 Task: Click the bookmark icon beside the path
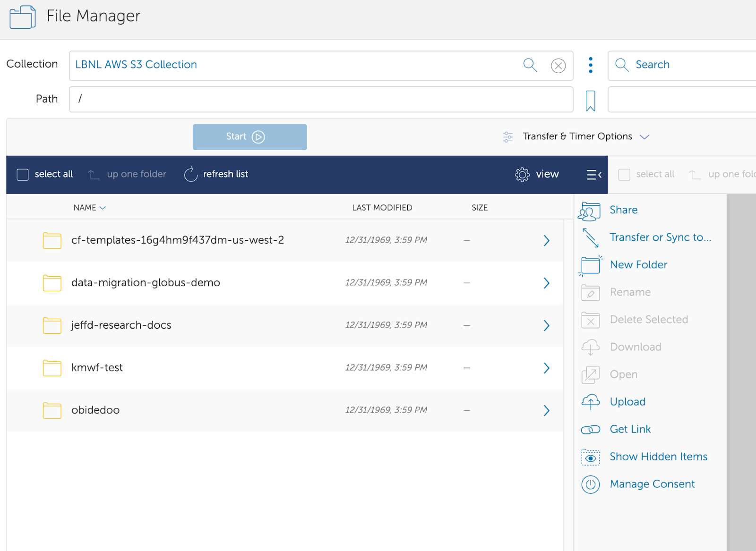590,101
